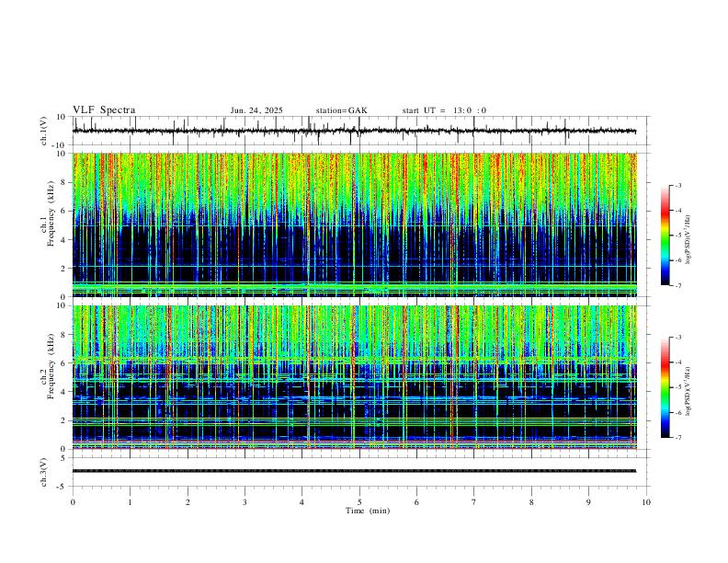Click the time axis tick label "9"
Viewport: 728px width, 563px height.
[x=588, y=502]
